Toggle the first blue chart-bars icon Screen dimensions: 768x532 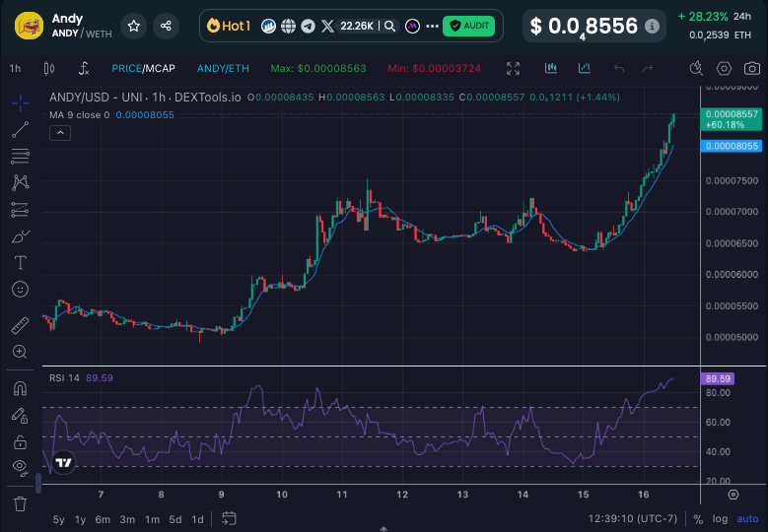coord(551,69)
